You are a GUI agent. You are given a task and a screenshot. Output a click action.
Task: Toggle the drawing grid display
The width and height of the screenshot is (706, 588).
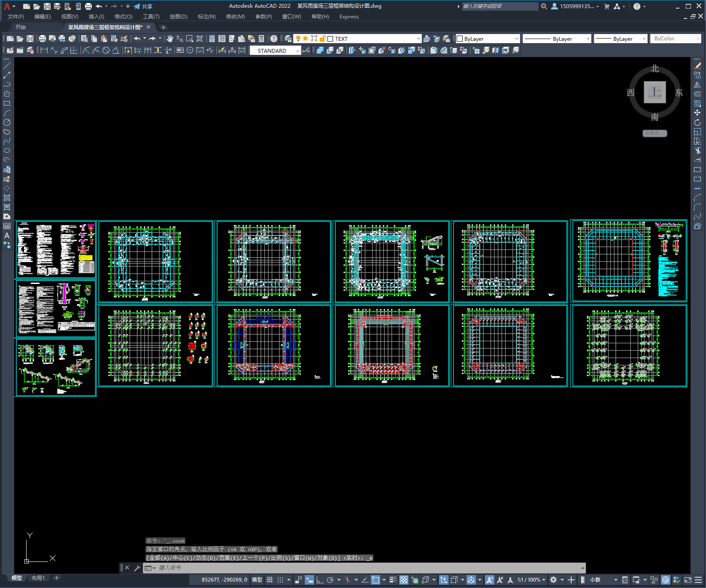coord(270,580)
